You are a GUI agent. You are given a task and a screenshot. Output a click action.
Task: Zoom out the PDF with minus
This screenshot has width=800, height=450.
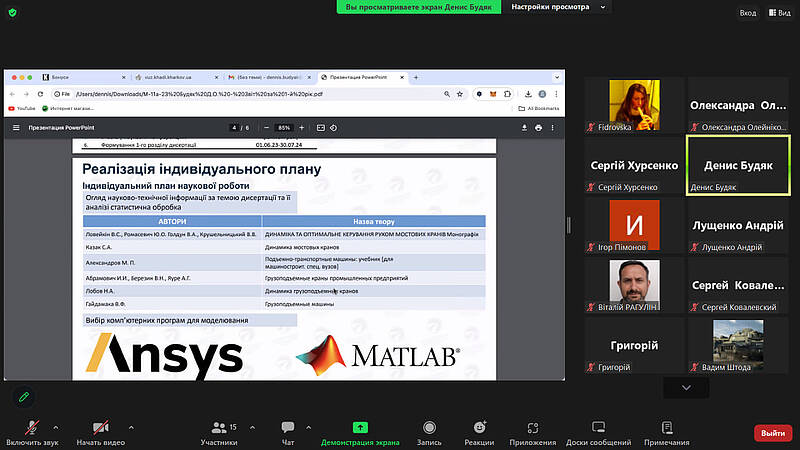[x=266, y=128]
